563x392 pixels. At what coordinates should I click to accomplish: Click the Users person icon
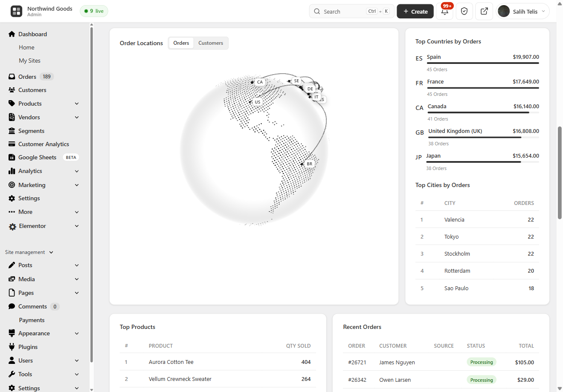12,360
